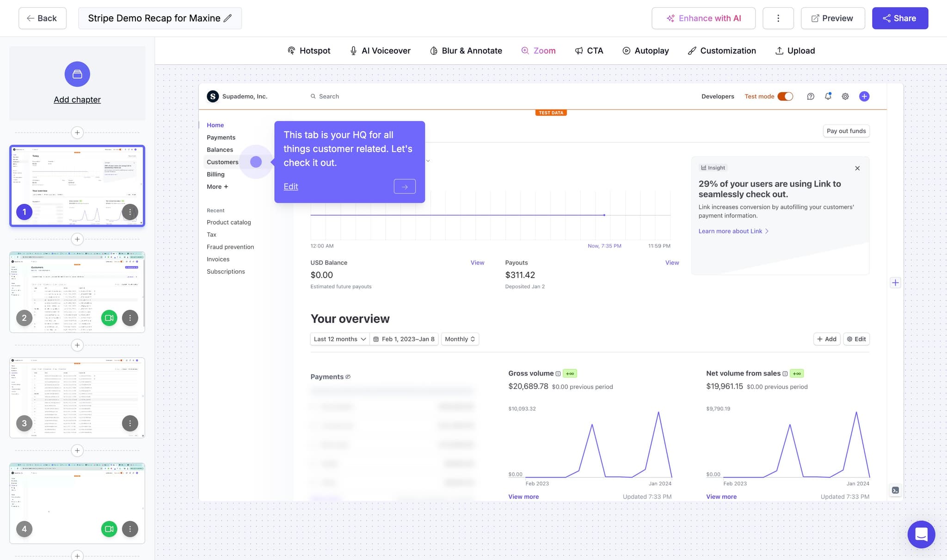The height and width of the screenshot is (560, 947).
Task: Insert a slide with plus above slide 1
Action: [x=77, y=133]
